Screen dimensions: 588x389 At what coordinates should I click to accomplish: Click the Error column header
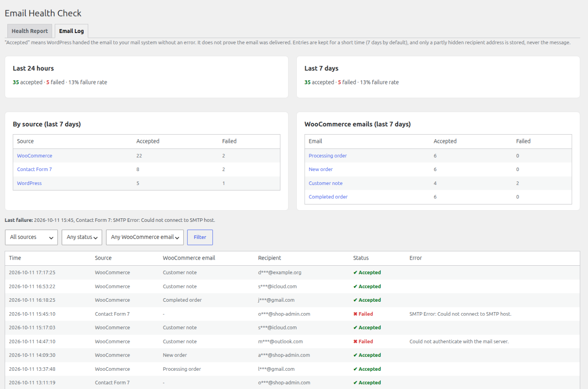pos(415,258)
